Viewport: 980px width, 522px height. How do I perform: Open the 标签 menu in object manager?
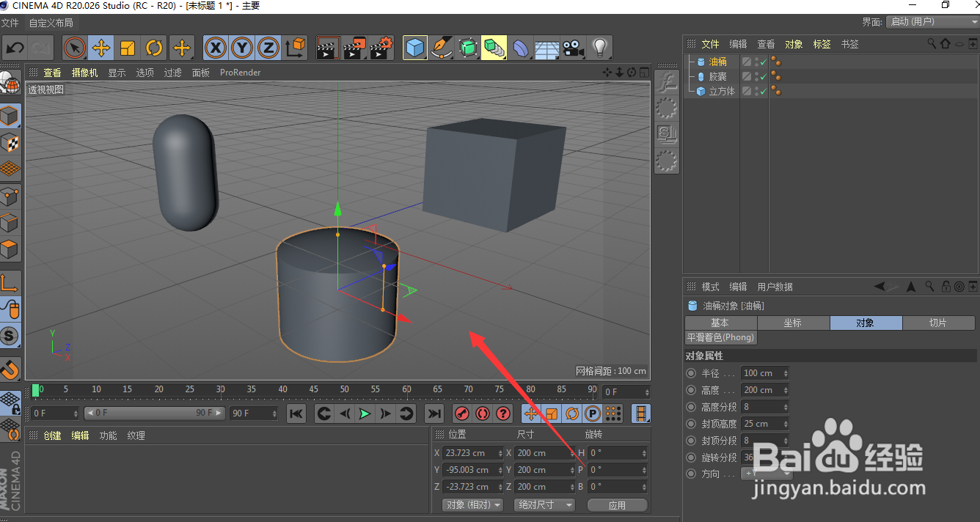[x=822, y=44]
